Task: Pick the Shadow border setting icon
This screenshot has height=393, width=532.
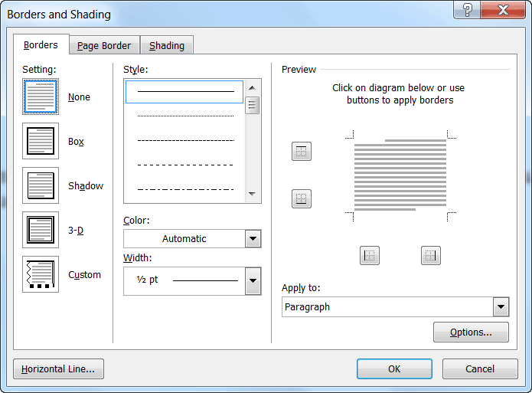Action: point(41,185)
